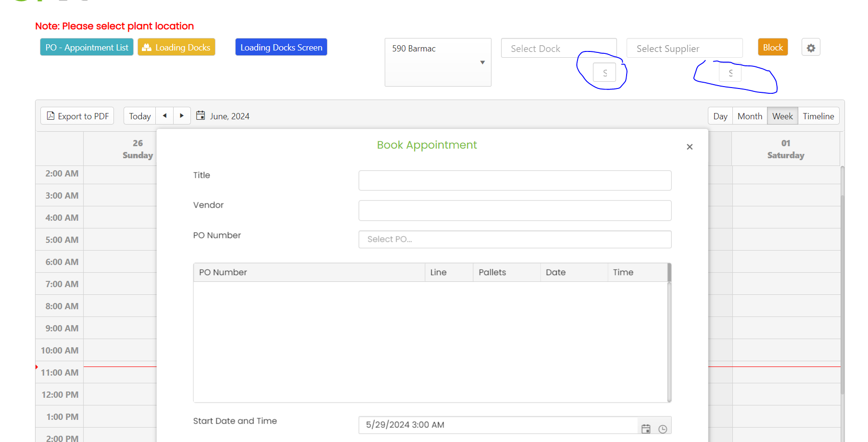
Task: Open the Select PO dropdown
Action: click(x=515, y=239)
